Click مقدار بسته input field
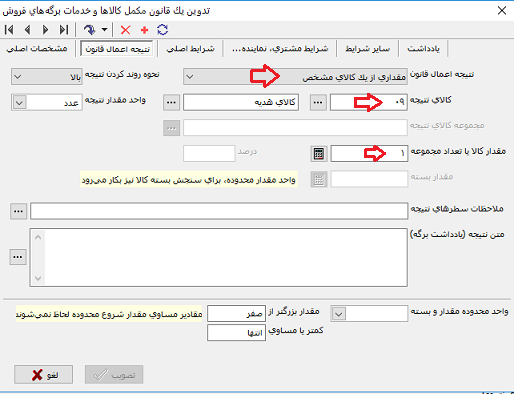 coord(369,179)
